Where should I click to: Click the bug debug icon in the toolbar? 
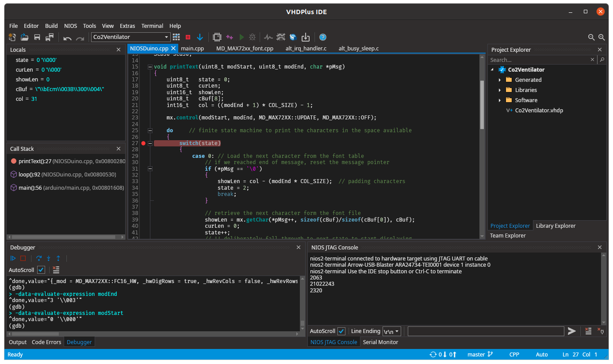click(x=253, y=37)
